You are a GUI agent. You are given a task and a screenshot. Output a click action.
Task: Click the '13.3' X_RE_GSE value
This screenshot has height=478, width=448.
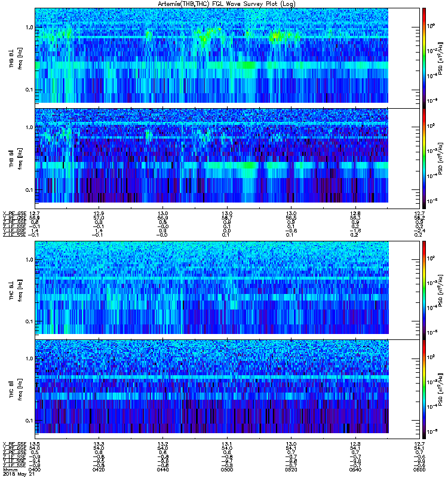click(99, 444)
